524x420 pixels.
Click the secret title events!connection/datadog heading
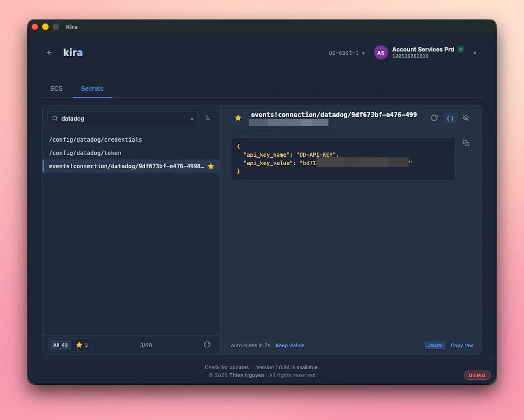click(x=334, y=115)
